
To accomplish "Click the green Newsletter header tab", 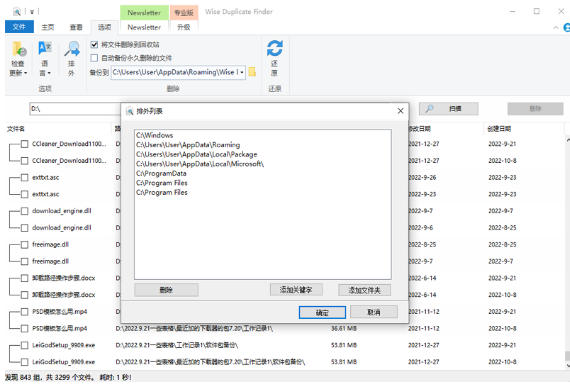I will 144,13.
